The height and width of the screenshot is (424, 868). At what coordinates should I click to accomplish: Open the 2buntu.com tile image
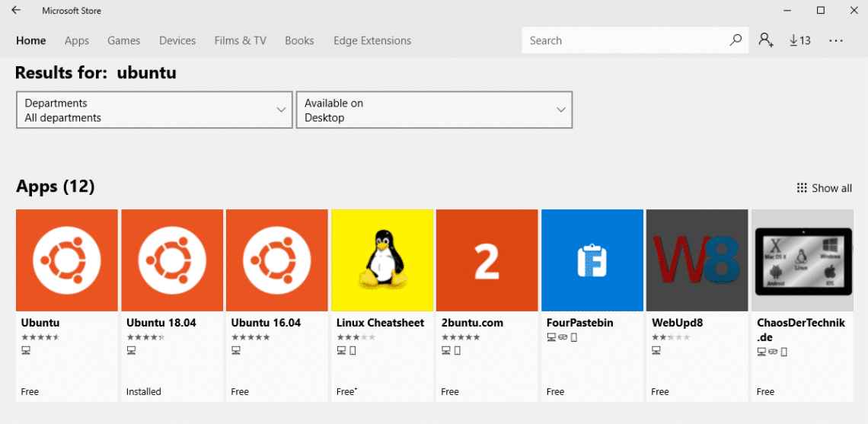pos(487,260)
